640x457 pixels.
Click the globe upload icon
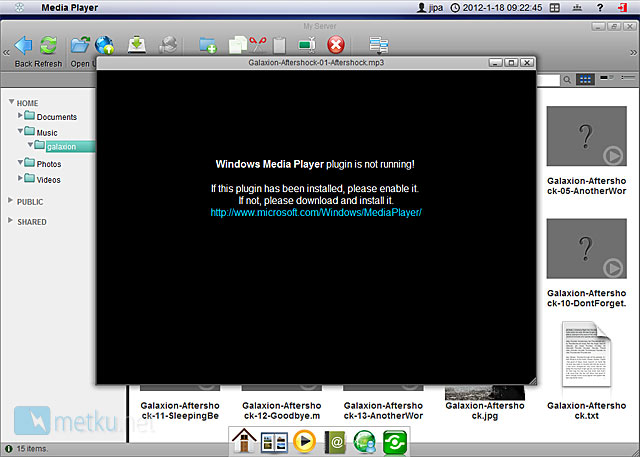click(x=104, y=45)
